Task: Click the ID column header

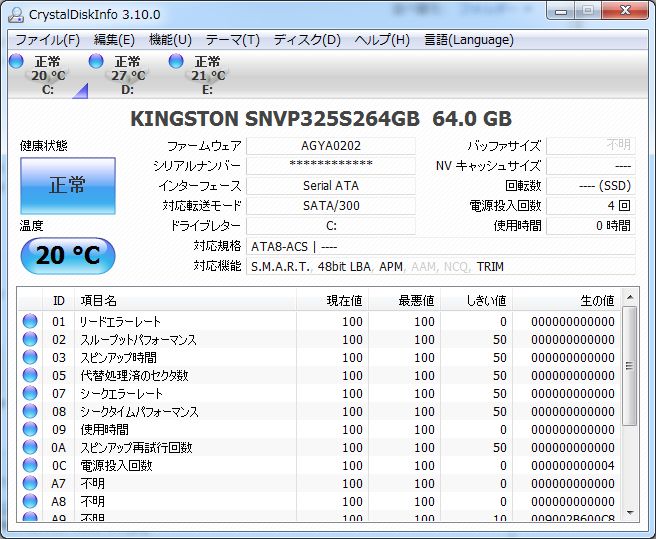Action: pos(59,300)
